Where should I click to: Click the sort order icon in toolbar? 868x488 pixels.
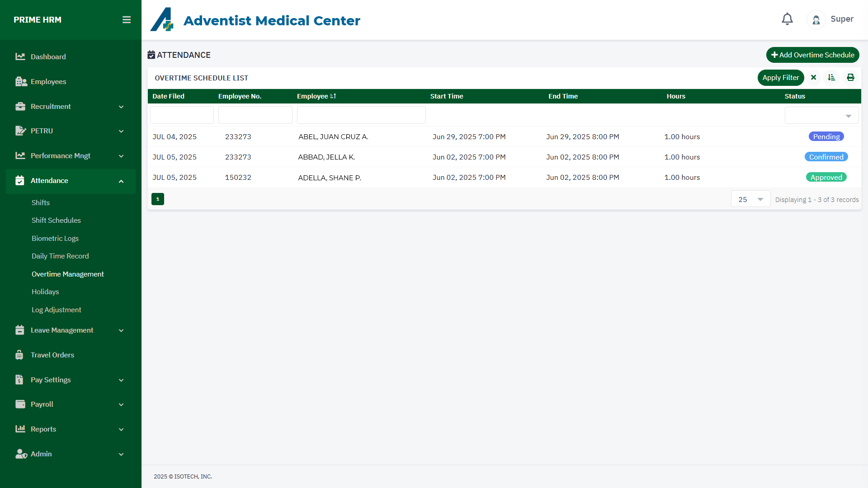tap(831, 78)
